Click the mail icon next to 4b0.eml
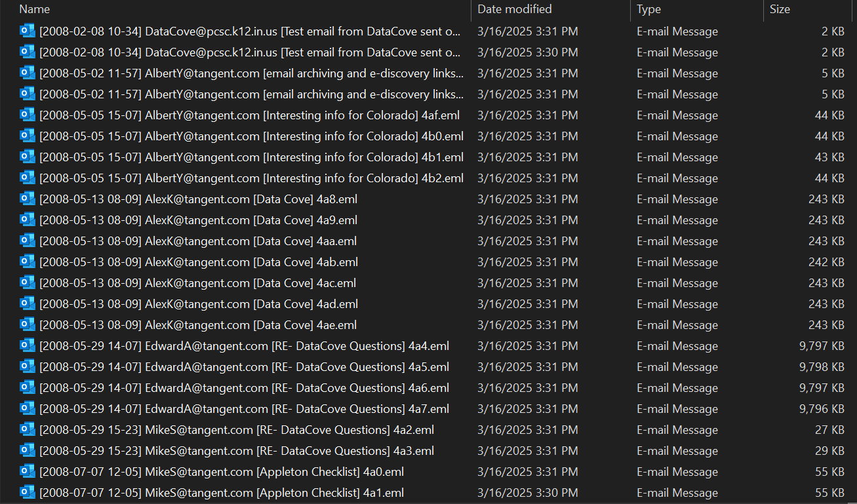 click(x=28, y=136)
